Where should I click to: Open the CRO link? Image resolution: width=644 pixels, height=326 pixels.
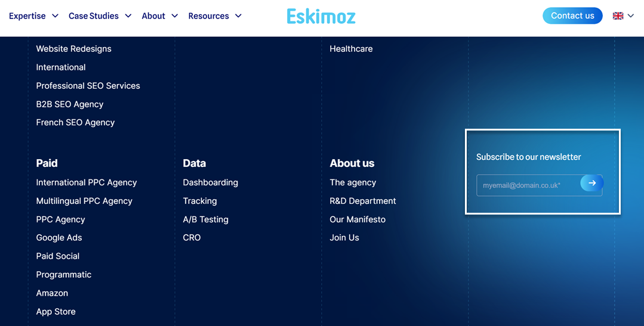point(192,238)
